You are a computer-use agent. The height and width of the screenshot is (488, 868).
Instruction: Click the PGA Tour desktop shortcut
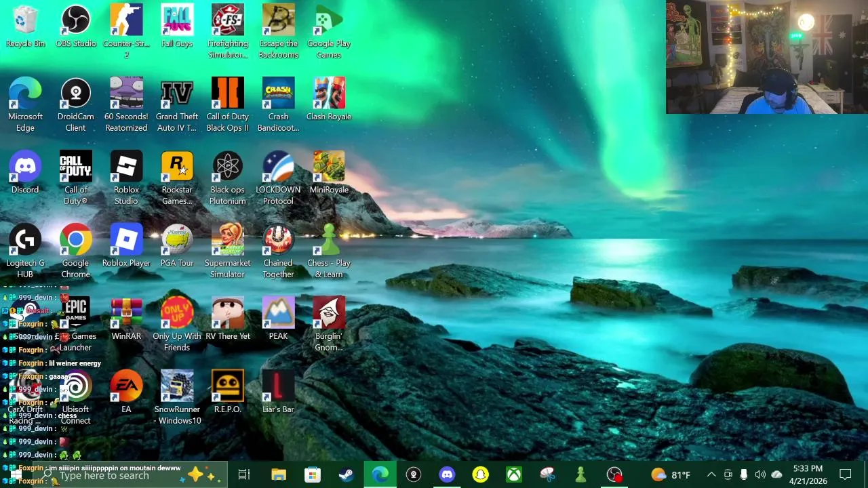pos(177,247)
